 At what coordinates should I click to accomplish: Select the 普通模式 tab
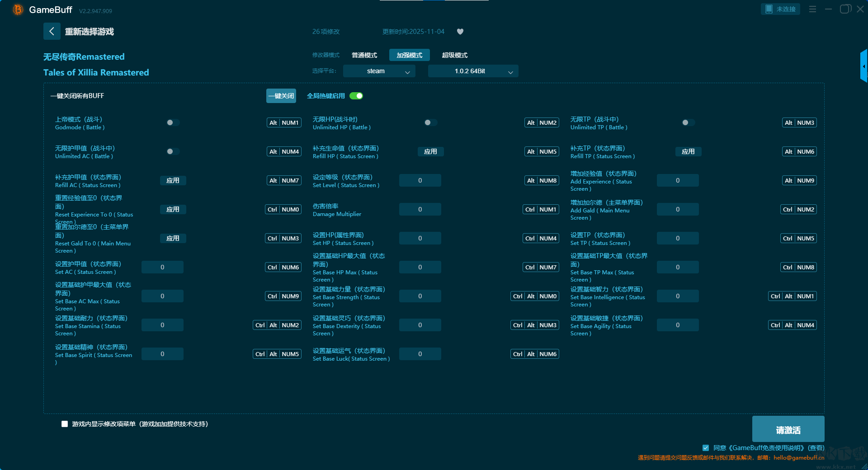click(364, 55)
